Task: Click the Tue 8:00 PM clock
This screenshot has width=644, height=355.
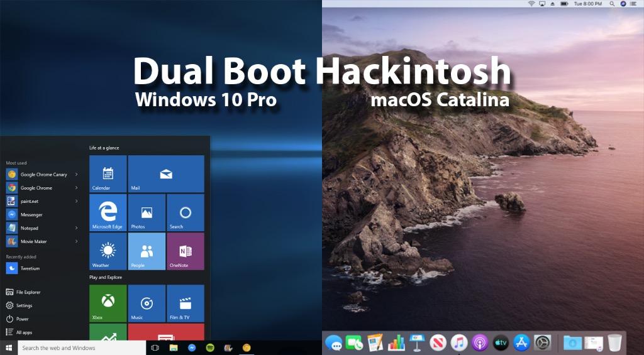Action: coord(587,3)
